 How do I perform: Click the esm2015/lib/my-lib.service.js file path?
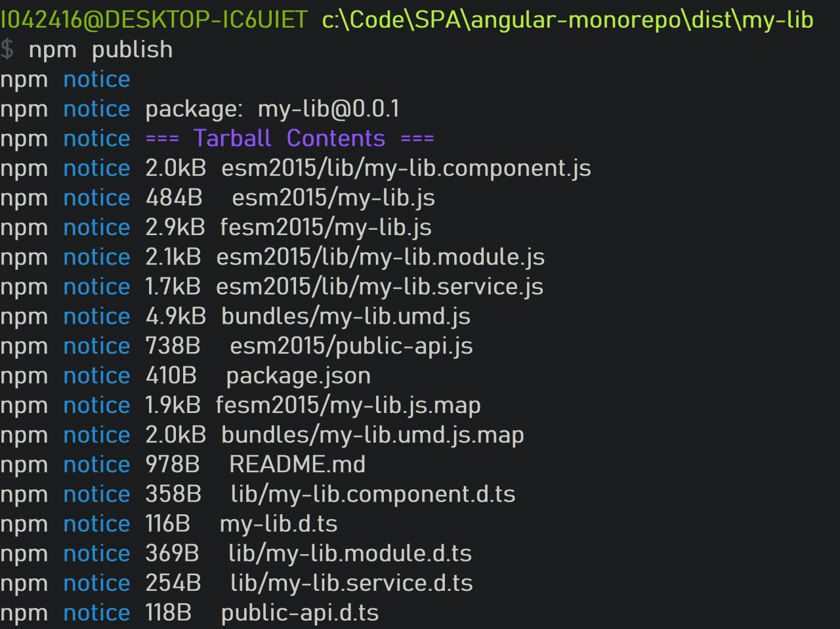point(379,287)
